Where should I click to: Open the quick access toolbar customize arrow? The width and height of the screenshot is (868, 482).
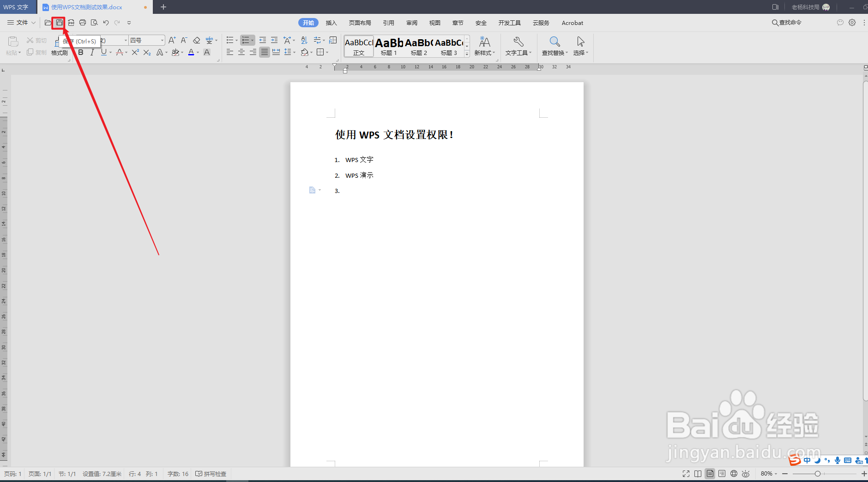[x=129, y=23]
